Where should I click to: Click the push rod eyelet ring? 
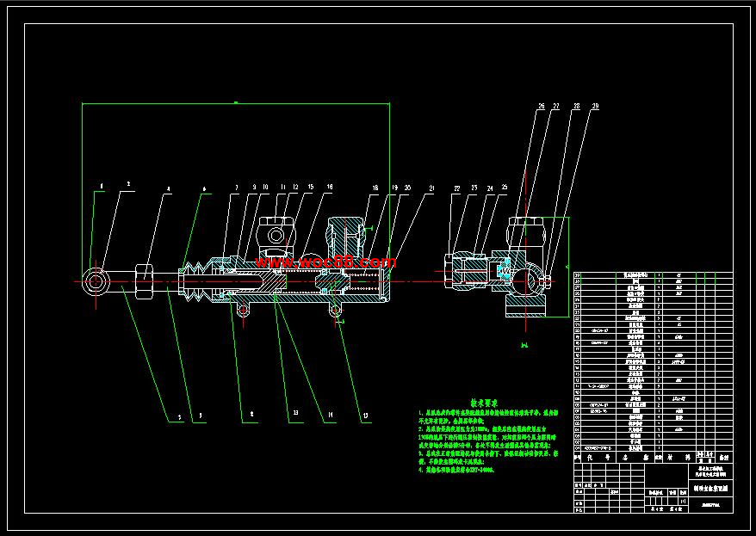click(96, 281)
